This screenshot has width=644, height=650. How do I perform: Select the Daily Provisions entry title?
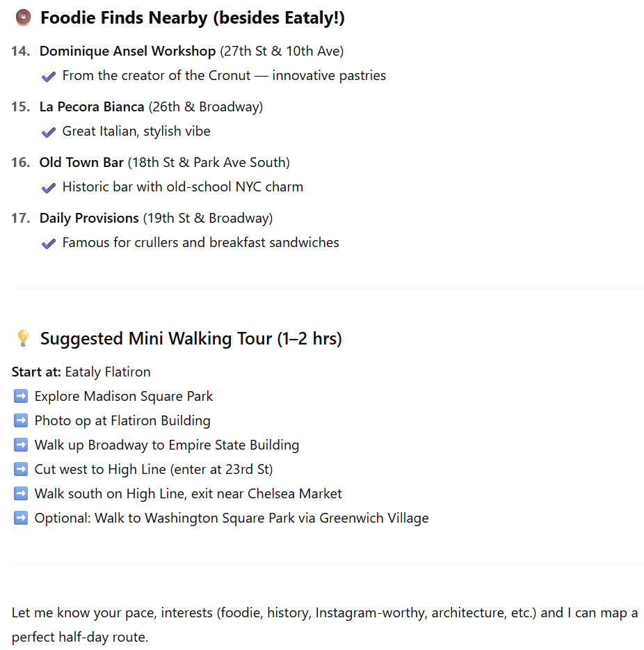click(x=89, y=218)
